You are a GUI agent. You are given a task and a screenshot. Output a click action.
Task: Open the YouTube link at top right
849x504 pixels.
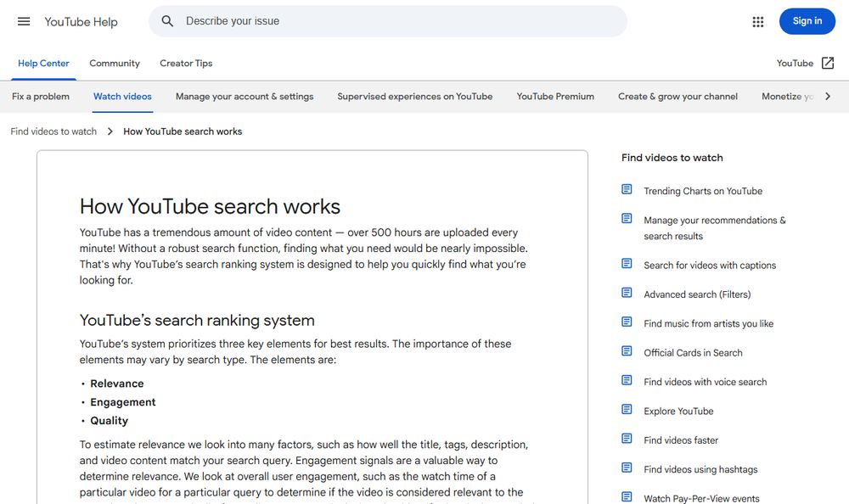(795, 64)
